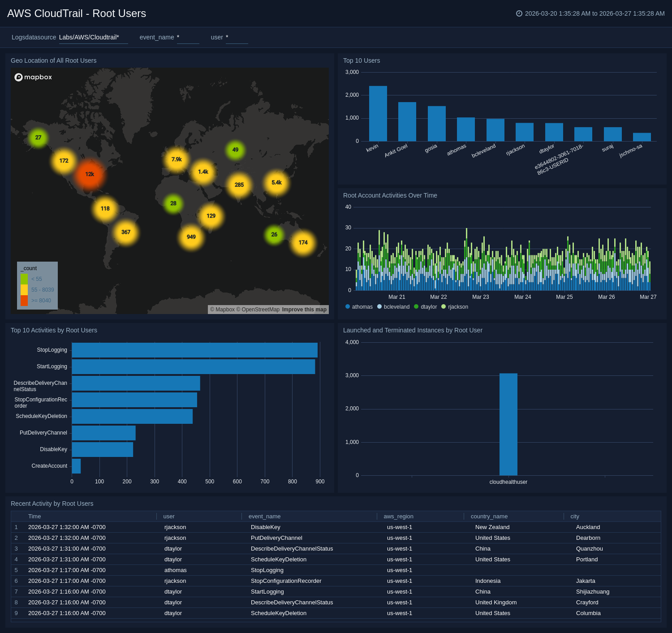Sort table by country_name column header
This screenshot has width=672, height=633.
point(489,517)
